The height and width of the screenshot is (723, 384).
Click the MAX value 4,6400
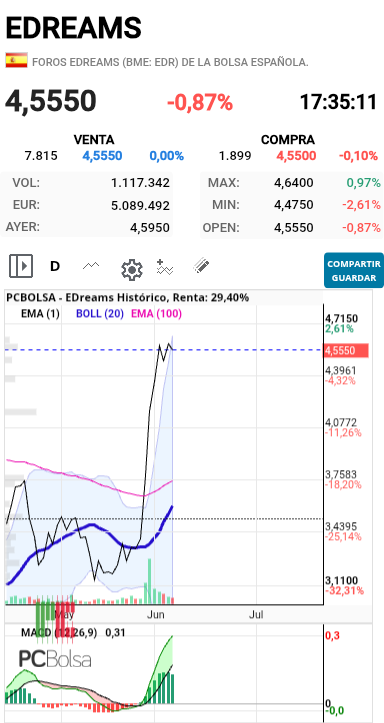coord(294,183)
